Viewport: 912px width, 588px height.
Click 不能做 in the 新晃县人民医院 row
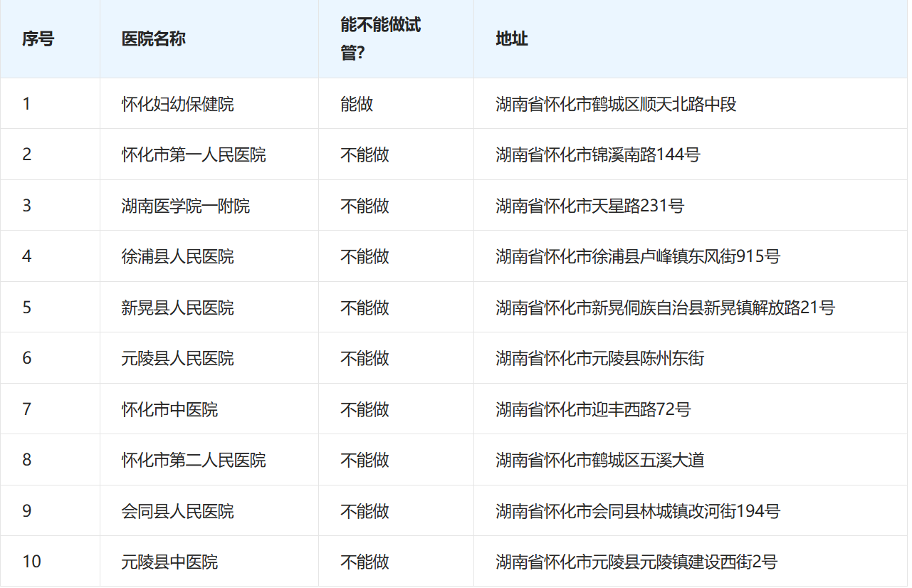[365, 308]
